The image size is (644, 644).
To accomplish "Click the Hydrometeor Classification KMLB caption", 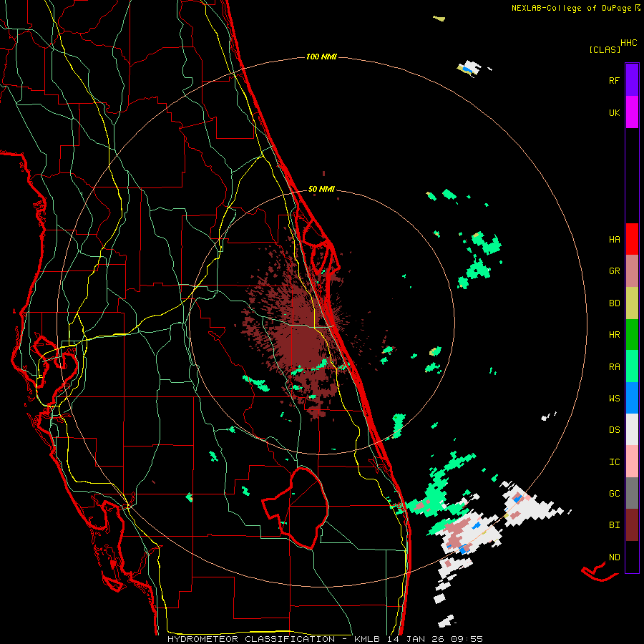I will (x=325, y=639).
